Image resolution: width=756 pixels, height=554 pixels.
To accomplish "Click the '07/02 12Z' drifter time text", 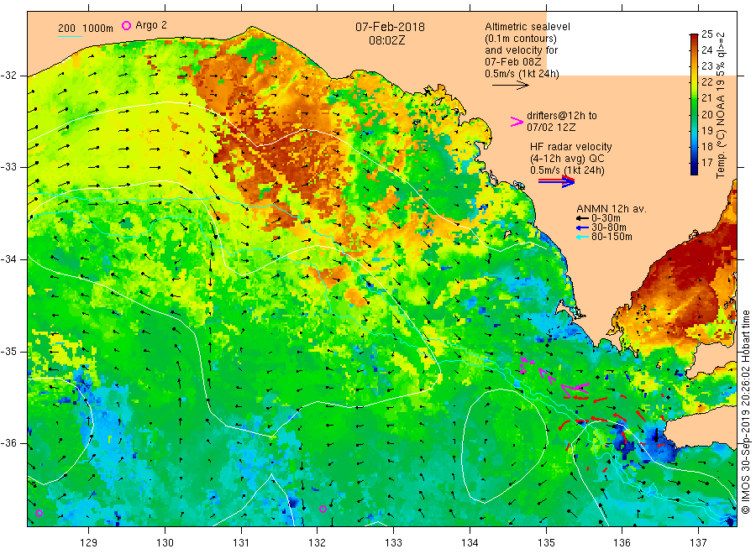I will [x=551, y=128].
